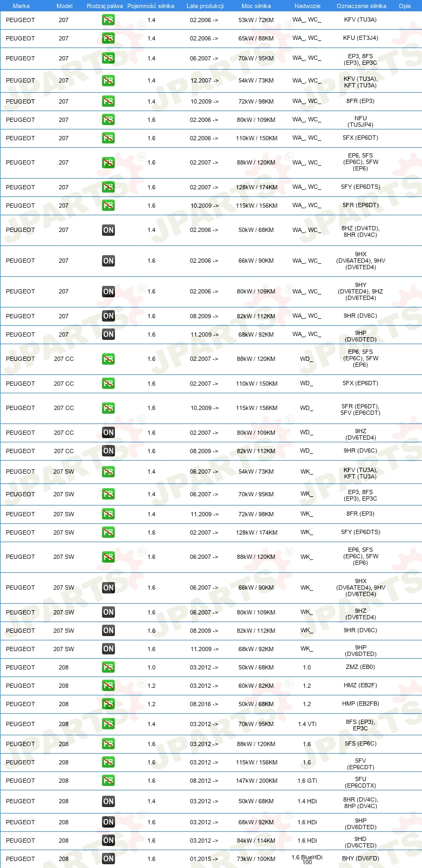Viewport: 422px width, 868px height.
Task: Click the Pojemność silnika column header
Action: click(151, 6)
